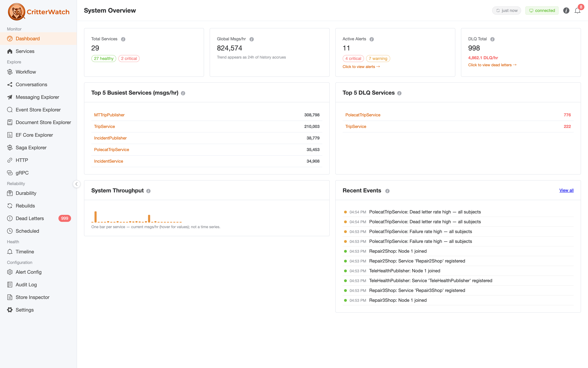Open TripService in DLQ services list
Image resolution: width=588 pixels, height=368 pixels.
[x=356, y=127]
